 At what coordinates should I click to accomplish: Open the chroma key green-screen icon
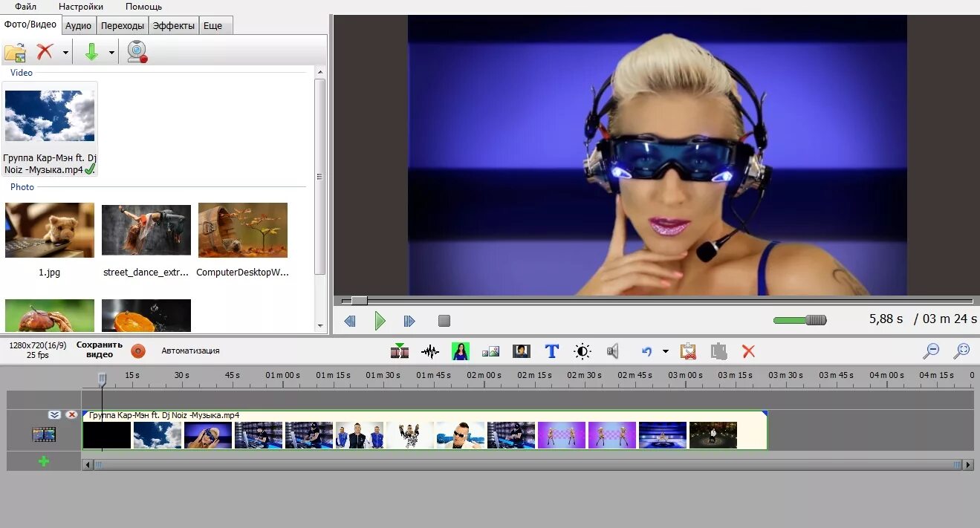pyautogui.click(x=461, y=351)
